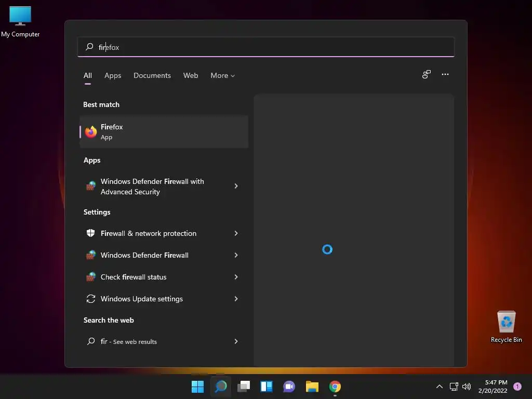Expand Check firewall status arrow
Viewport: 532px width, 399px height.
click(x=236, y=277)
